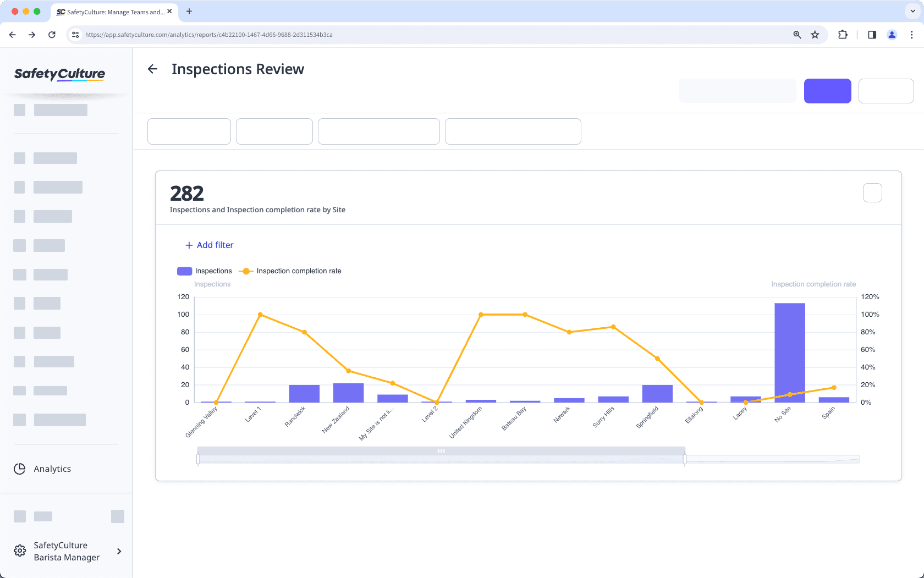The height and width of the screenshot is (578, 924).
Task: Open the Chrome profile avatar icon
Action: (892, 35)
